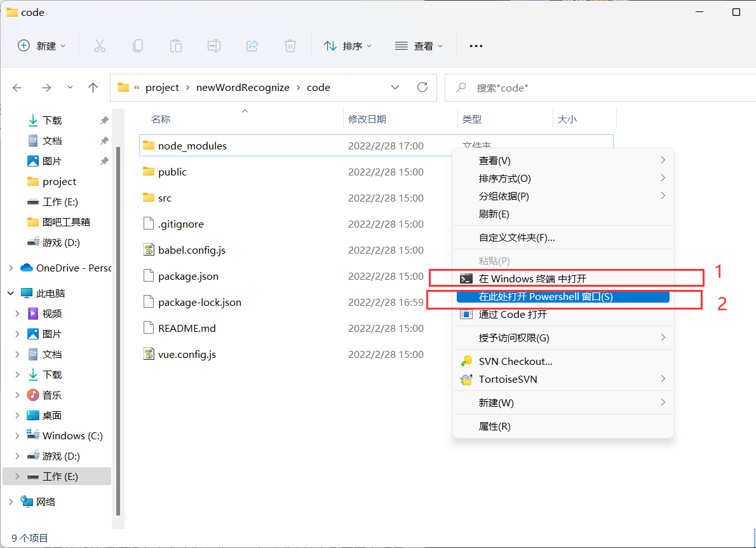Click newWordRecognize in the breadcrumb
Image resolution: width=756 pixels, height=548 pixels.
[243, 87]
